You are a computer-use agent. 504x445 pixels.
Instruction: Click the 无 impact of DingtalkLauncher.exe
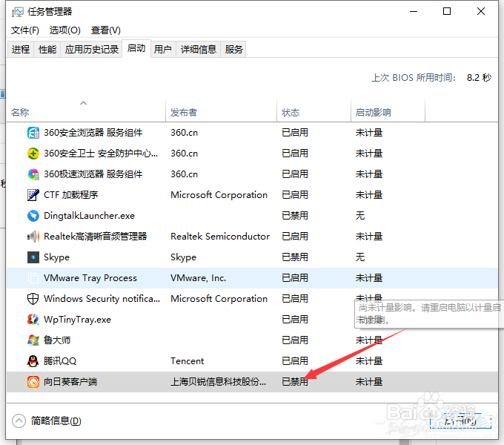(x=360, y=215)
